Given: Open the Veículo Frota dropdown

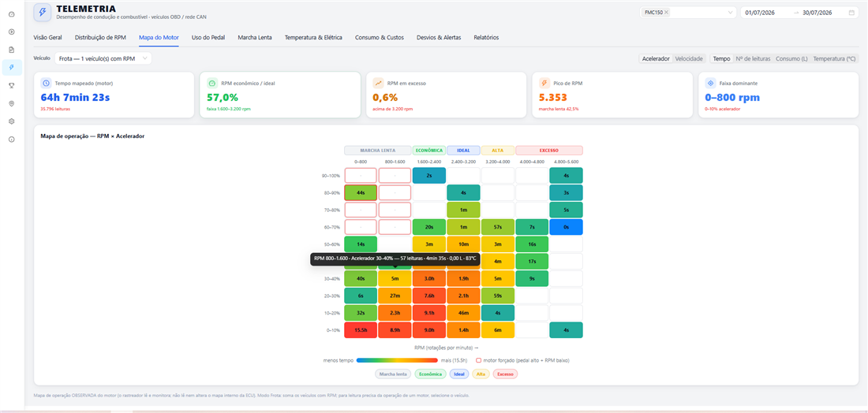Looking at the screenshot, I should coord(103,58).
